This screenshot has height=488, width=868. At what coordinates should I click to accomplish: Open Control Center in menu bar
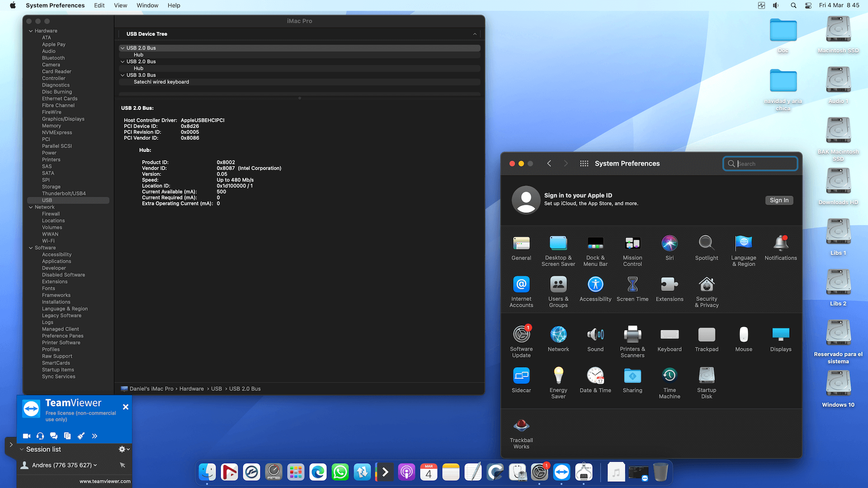(x=808, y=5)
